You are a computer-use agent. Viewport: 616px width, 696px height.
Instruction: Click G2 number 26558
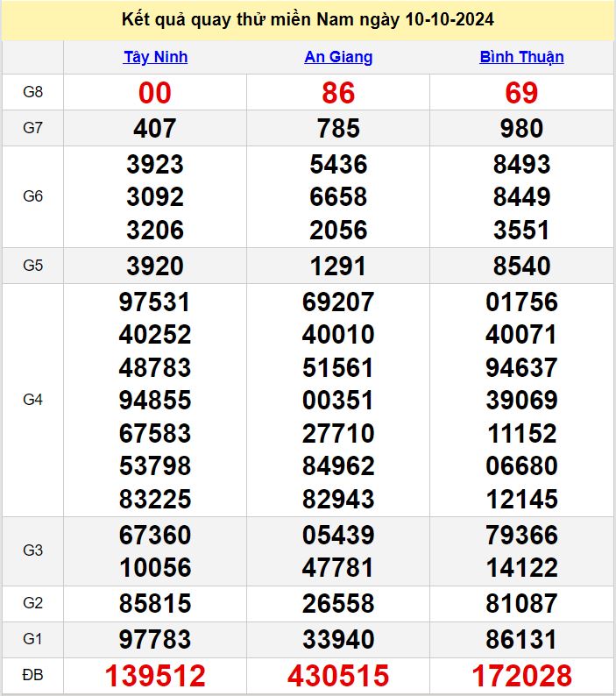tap(338, 604)
